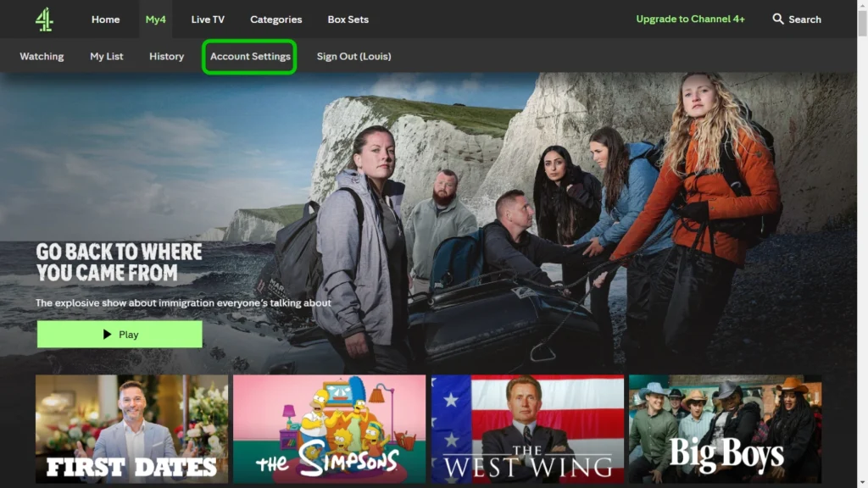Browse Box Sets

tap(348, 19)
